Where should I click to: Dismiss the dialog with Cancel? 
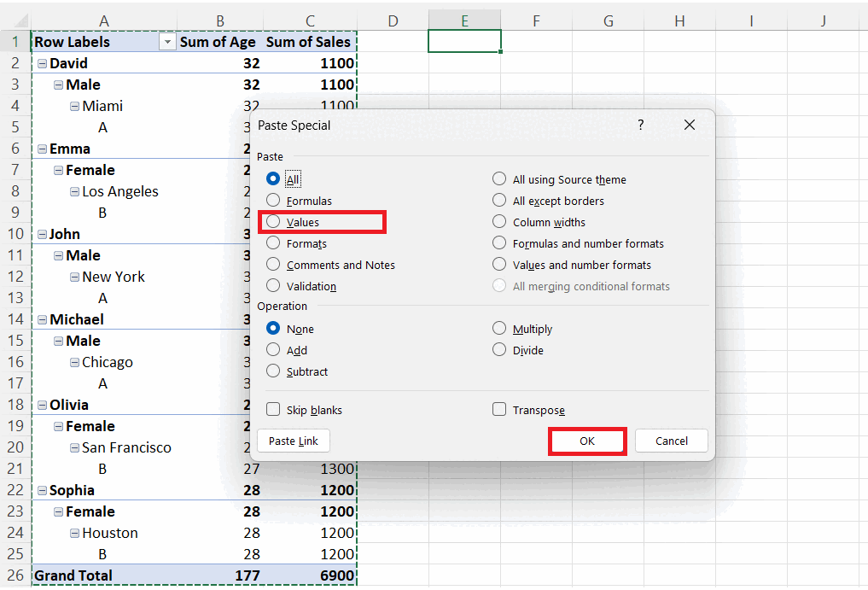[x=671, y=441]
